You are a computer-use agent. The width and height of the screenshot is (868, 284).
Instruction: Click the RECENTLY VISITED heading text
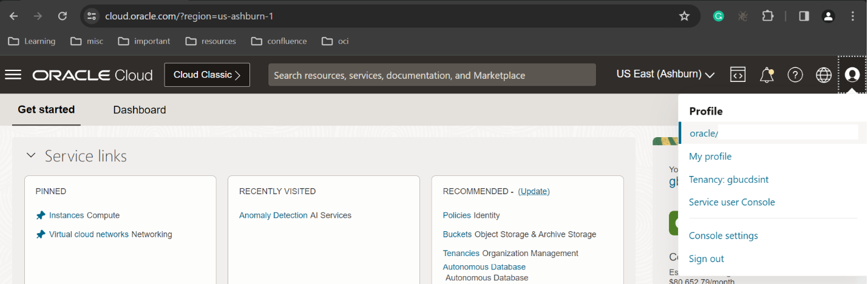(277, 191)
